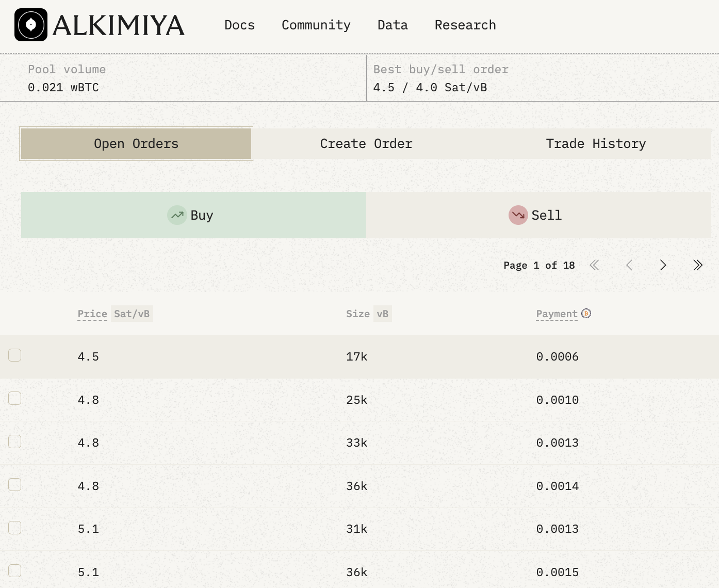The height and width of the screenshot is (588, 719).
Task: Click the 31k size cell
Action: [357, 529]
